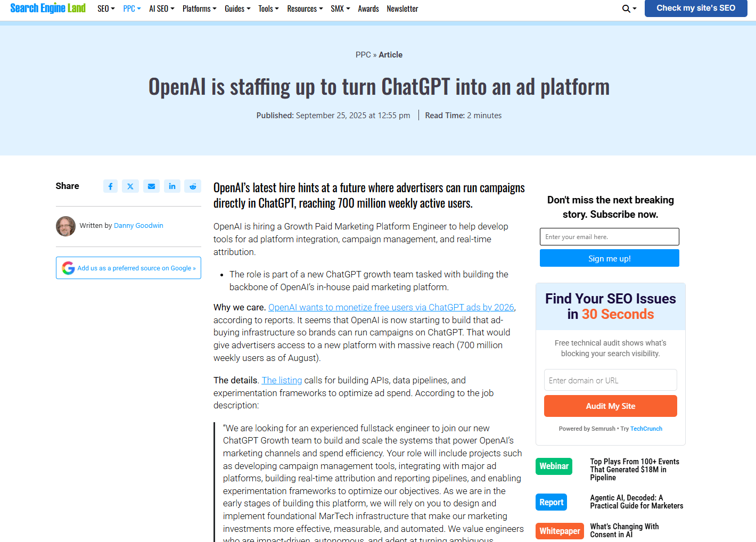Open Danny Goodwin's author page
The height and width of the screenshot is (542, 756).
pos(138,226)
